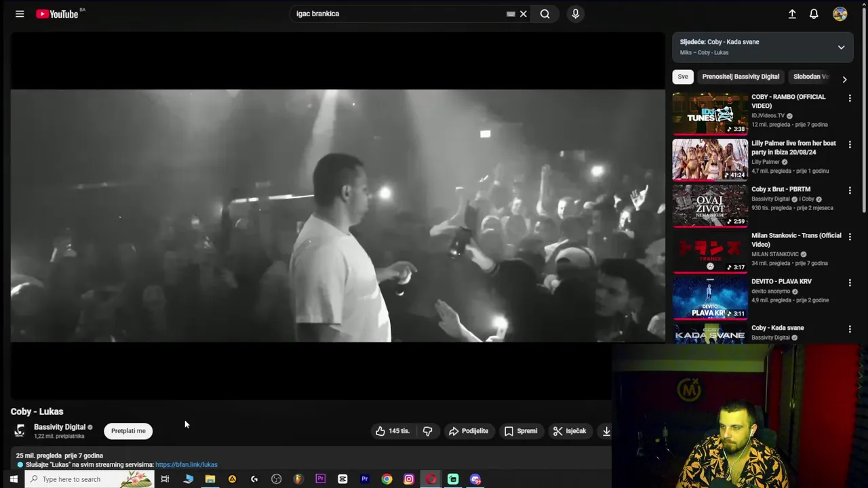Subscribe with 'Pretplati me' button
The height and width of the screenshot is (488, 868).
point(128,431)
